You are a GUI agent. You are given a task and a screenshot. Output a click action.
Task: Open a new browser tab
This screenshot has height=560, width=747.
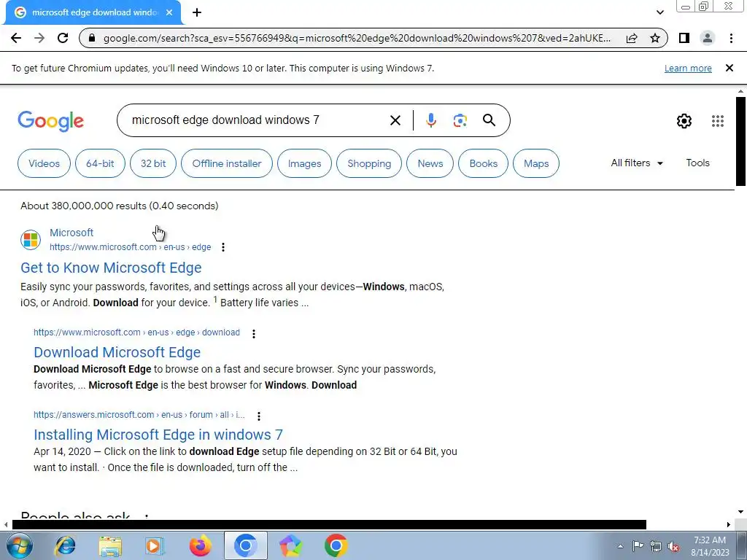click(x=197, y=12)
